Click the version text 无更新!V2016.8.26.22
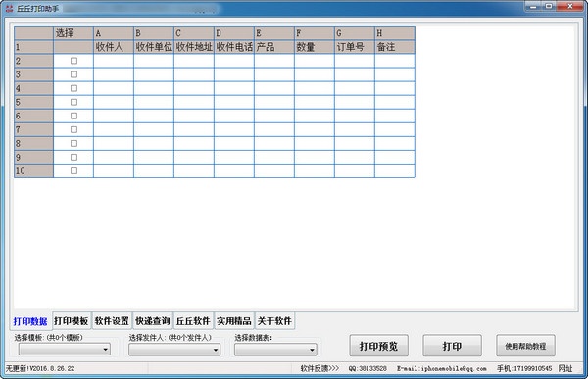Viewport: 588px width, 379px height. tap(40, 368)
